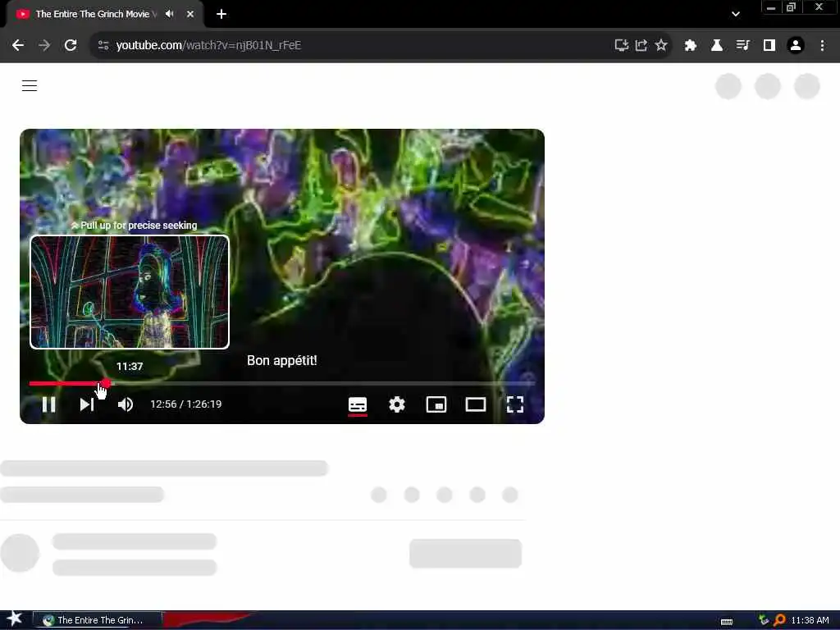The image size is (840, 630).
Task: Open the Extensions puzzle icon
Action: pyautogui.click(x=691, y=46)
